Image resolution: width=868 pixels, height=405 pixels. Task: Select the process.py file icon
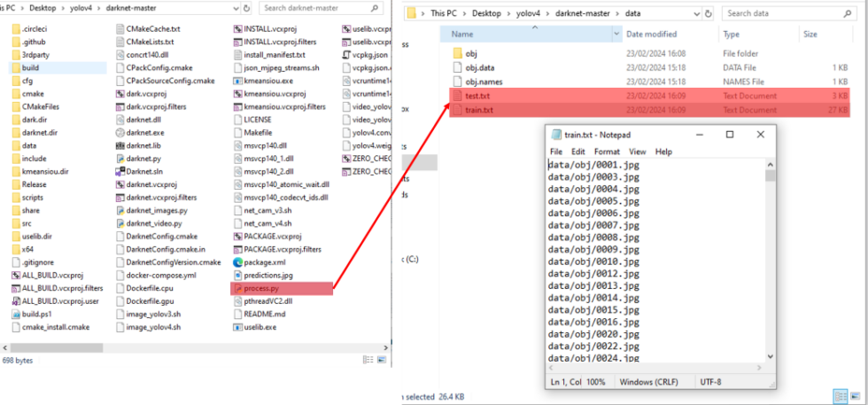[x=237, y=288]
